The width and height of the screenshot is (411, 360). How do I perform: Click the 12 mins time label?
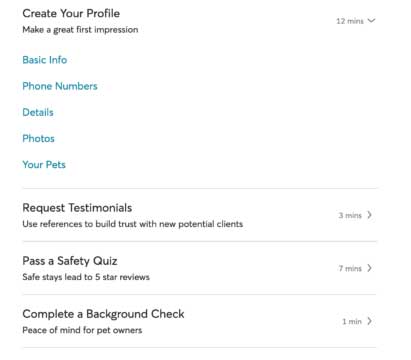coord(350,21)
